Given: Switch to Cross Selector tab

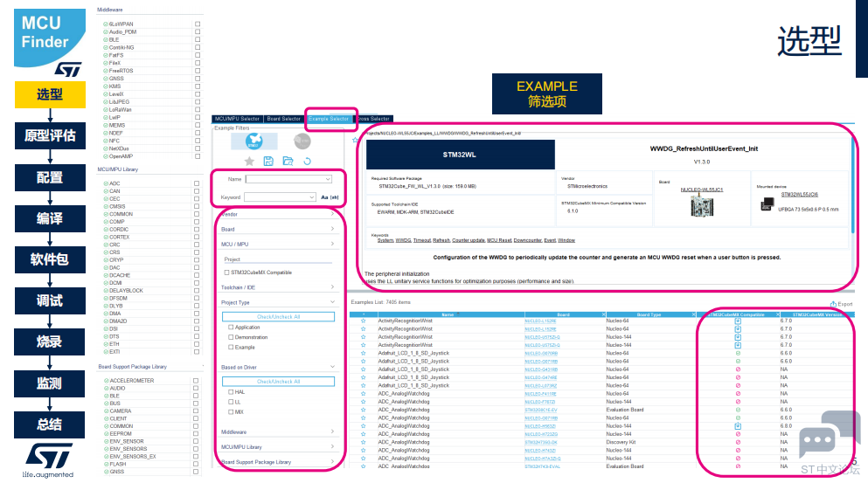Looking at the screenshot, I should (373, 119).
